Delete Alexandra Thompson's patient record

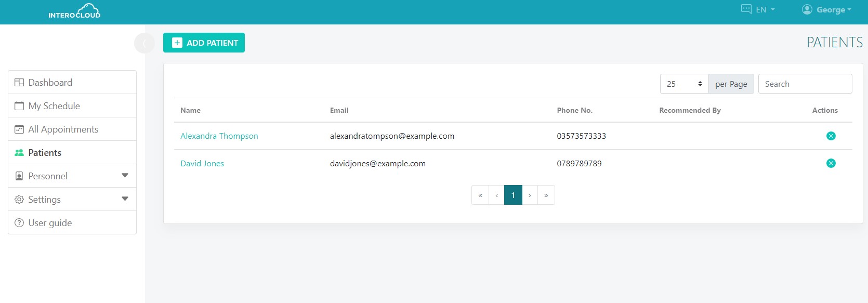point(831,136)
